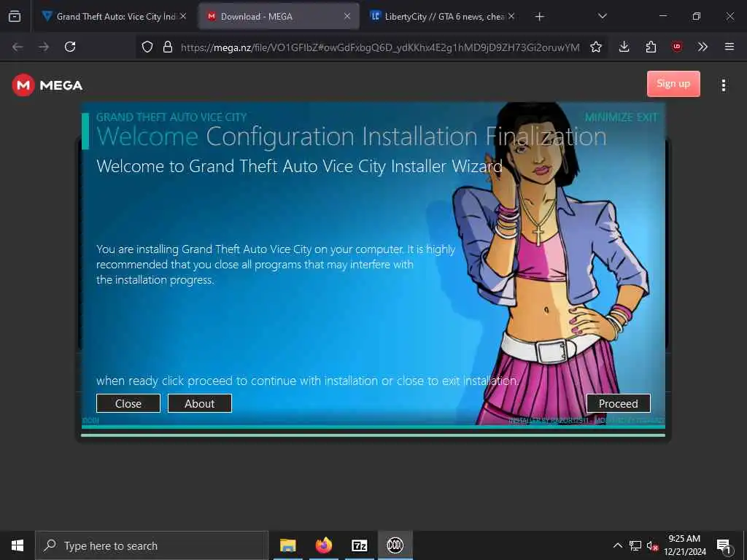
Task: Click the installer's Close button
Action: (x=128, y=403)
